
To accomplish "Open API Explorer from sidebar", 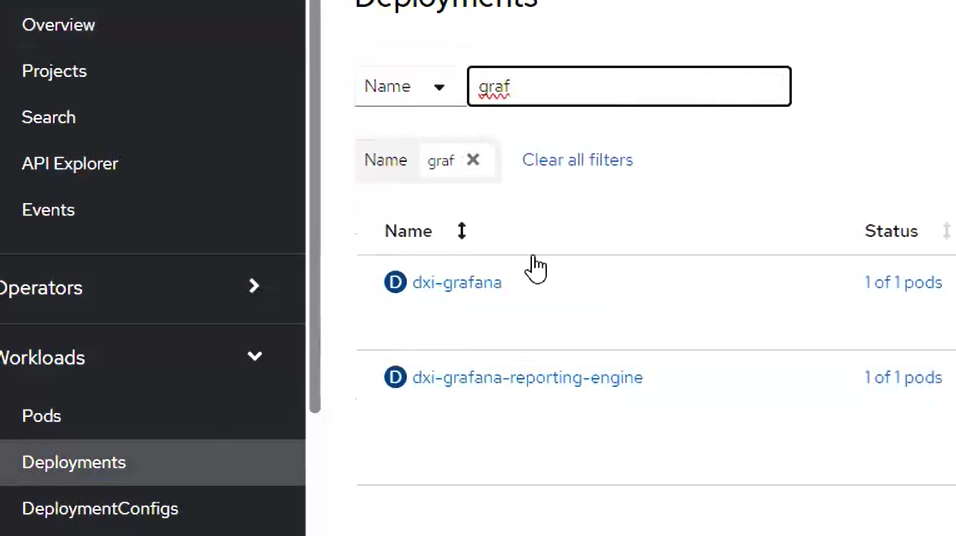I will click(x=70, y=163).
